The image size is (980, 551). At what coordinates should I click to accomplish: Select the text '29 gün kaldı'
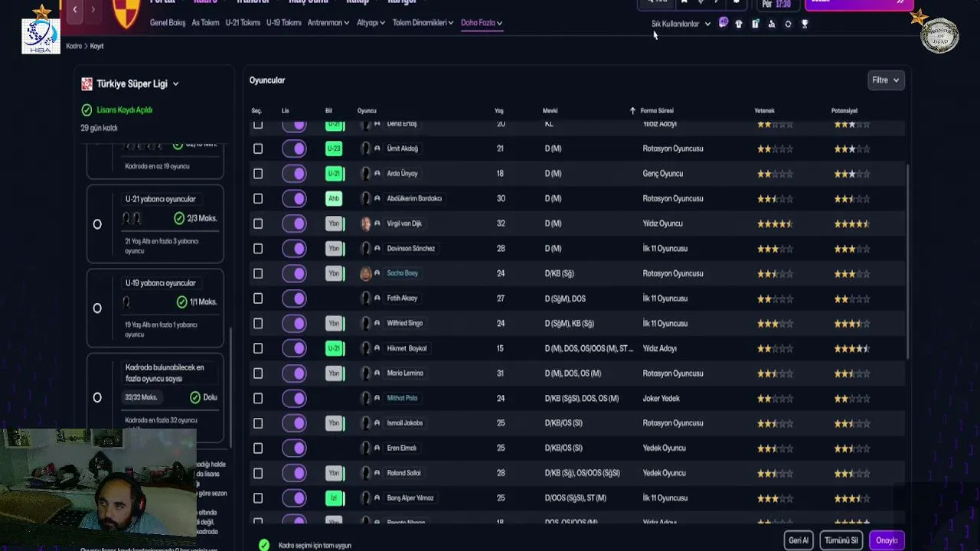99,128
